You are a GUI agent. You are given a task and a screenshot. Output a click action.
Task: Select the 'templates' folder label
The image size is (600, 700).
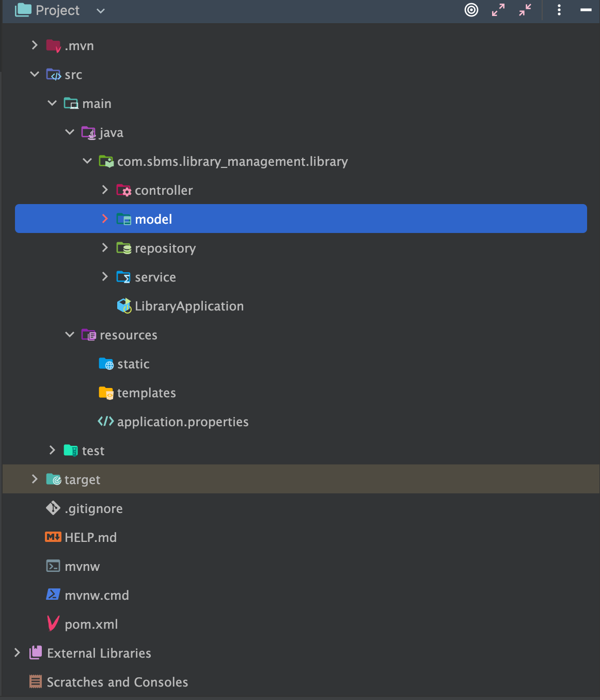point(147,393)
